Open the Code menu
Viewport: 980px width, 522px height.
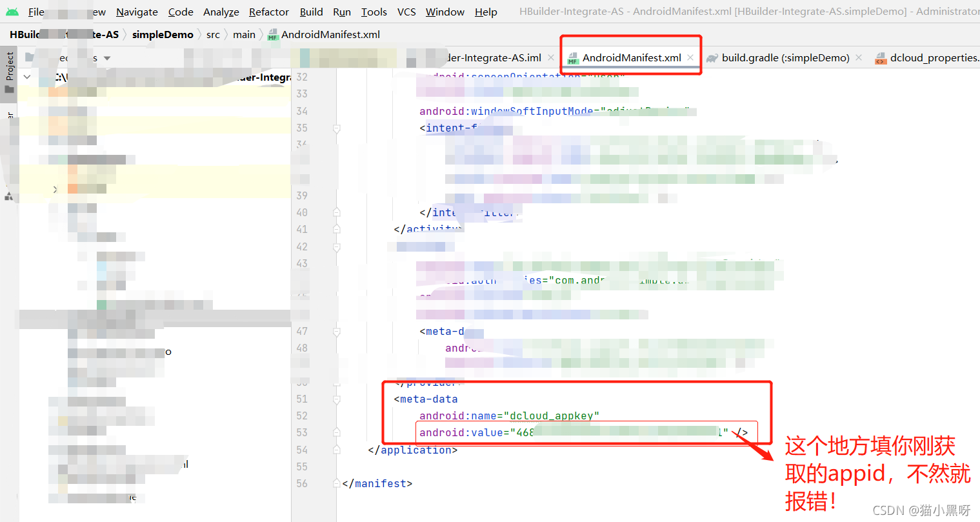pyautogui.click(x=181, y=12)
